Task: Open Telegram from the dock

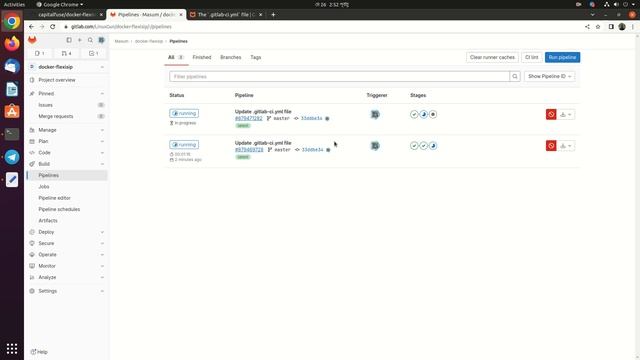Action: (x=12, y=157)
